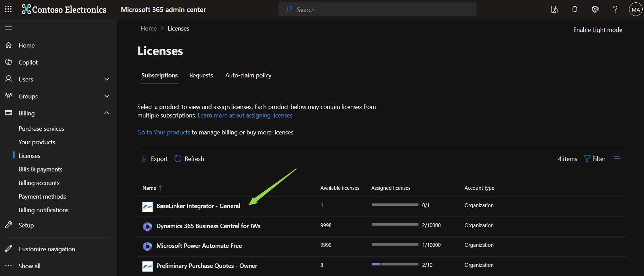Switch to the Auto-claim policy tab
Image resolution: width=644 pixels, height=276 pixels.
point(248,75)
